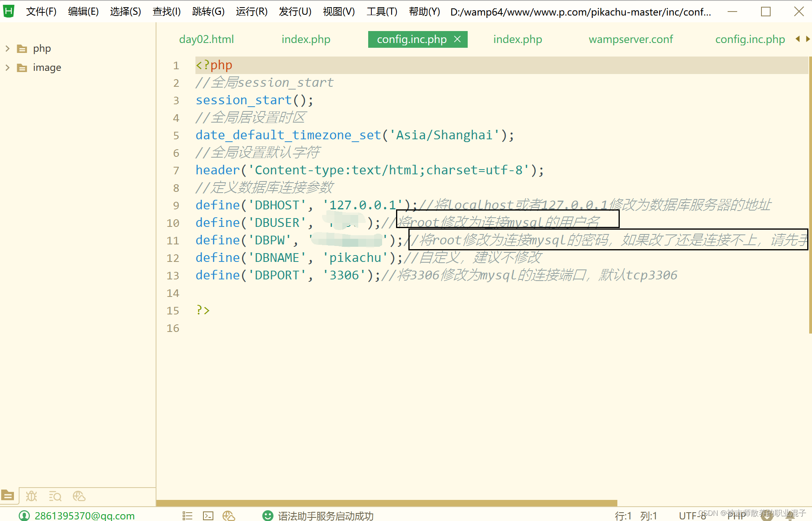Click the outline list icon in status bar
The height and width of the screenshot is (521, 812).
(x=187, y=516)
